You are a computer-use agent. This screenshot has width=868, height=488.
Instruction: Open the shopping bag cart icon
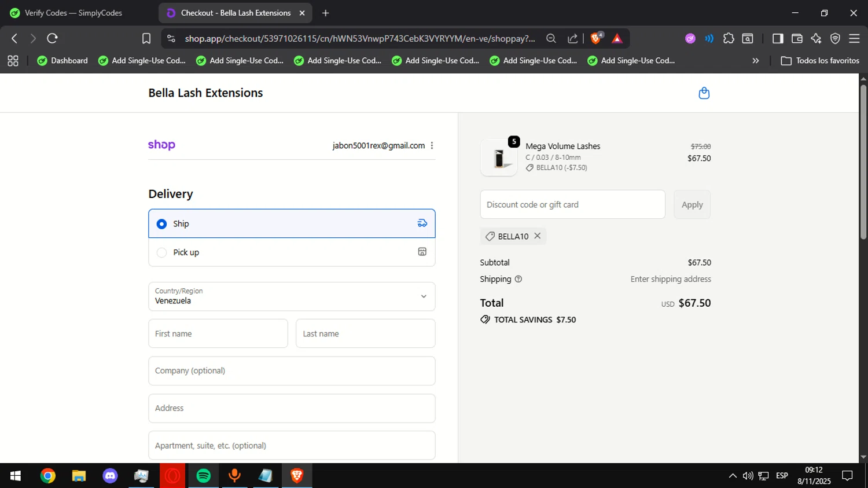click(x=704, y=93)
